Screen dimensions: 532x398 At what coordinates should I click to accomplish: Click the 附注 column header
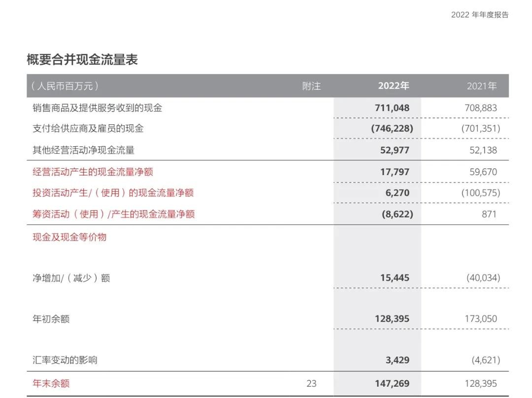(311, 86)
